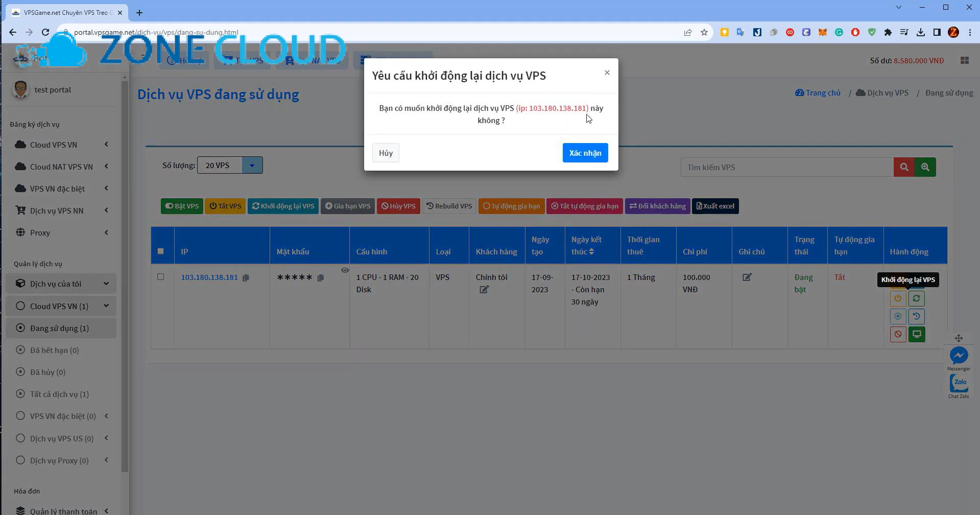
Task: Copy the IP address 103.180.138.181
Action: 246,277
